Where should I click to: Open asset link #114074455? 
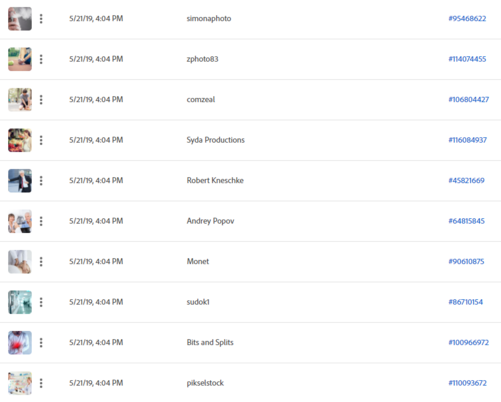[x=467, y=59]
